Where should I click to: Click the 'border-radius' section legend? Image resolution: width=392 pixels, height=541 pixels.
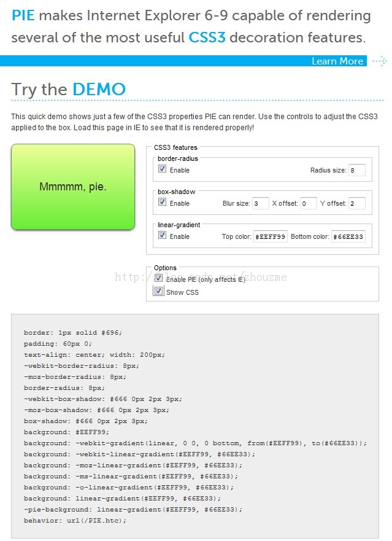pyautogui.click(x=177, y=158)
